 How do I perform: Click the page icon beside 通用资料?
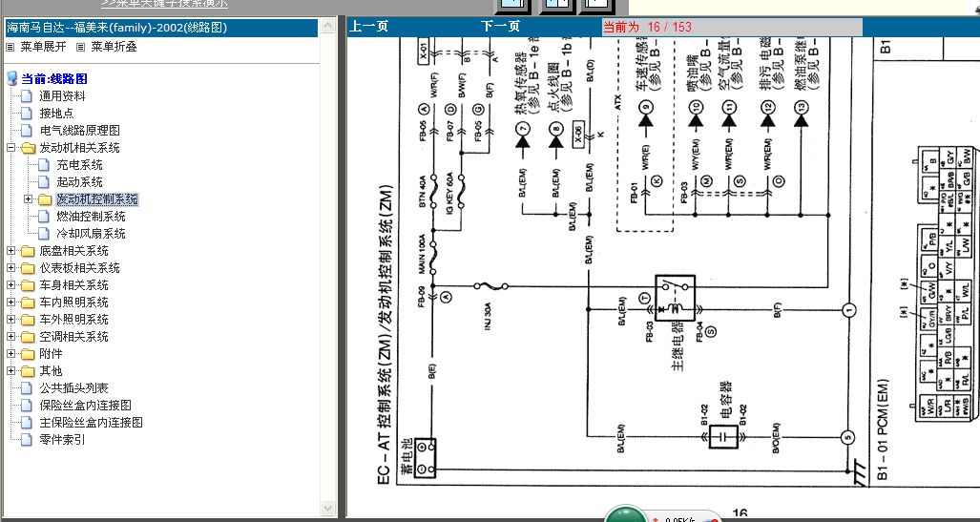coord(27,96)
